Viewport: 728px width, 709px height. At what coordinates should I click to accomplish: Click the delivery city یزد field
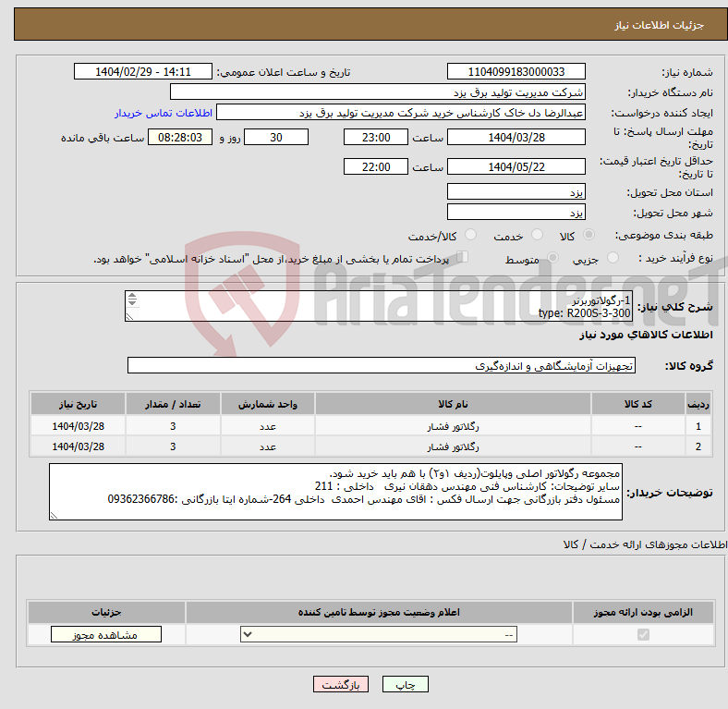(516, 213)
